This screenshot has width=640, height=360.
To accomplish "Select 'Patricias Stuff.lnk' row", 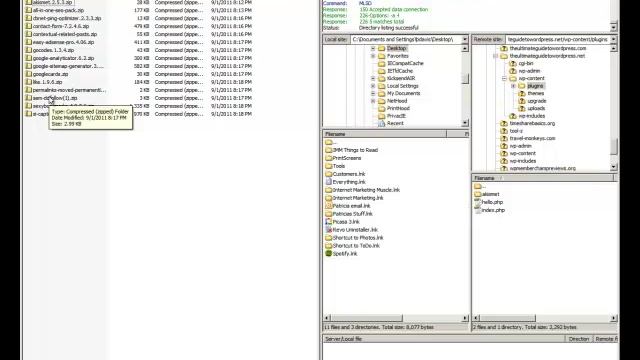I will point(352,214).
